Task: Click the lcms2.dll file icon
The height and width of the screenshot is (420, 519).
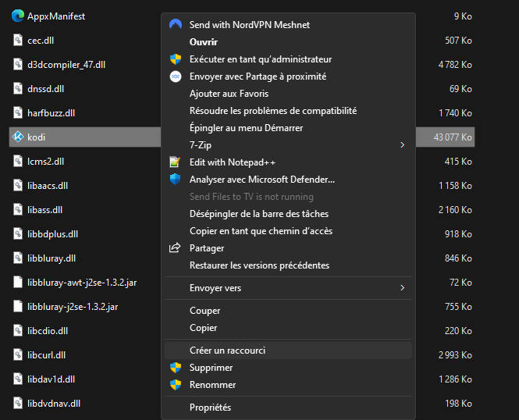Action: click(x=18, y=161)
